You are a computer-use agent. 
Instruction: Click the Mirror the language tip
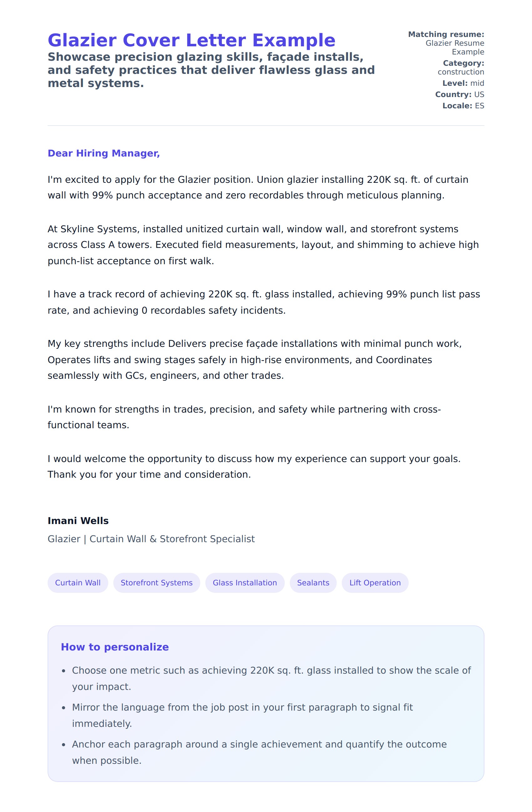point(242,715)
